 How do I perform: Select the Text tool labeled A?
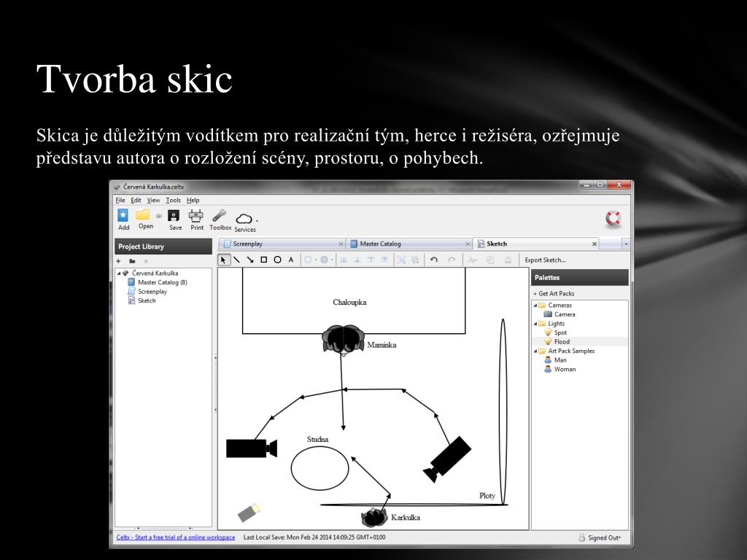click(x=291, y=260)
